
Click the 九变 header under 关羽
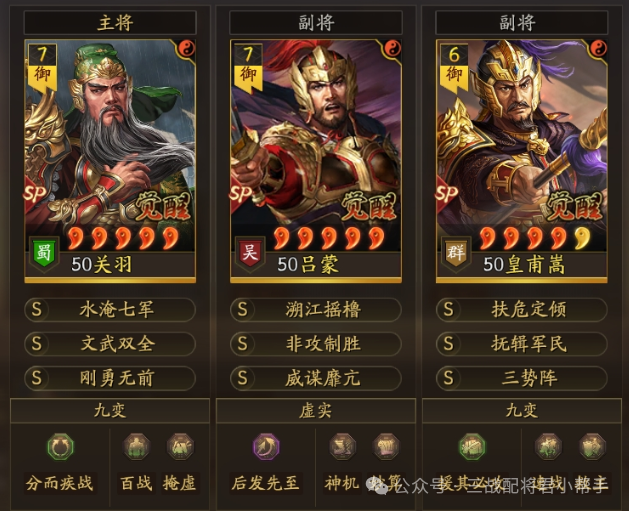coord(110,411)
